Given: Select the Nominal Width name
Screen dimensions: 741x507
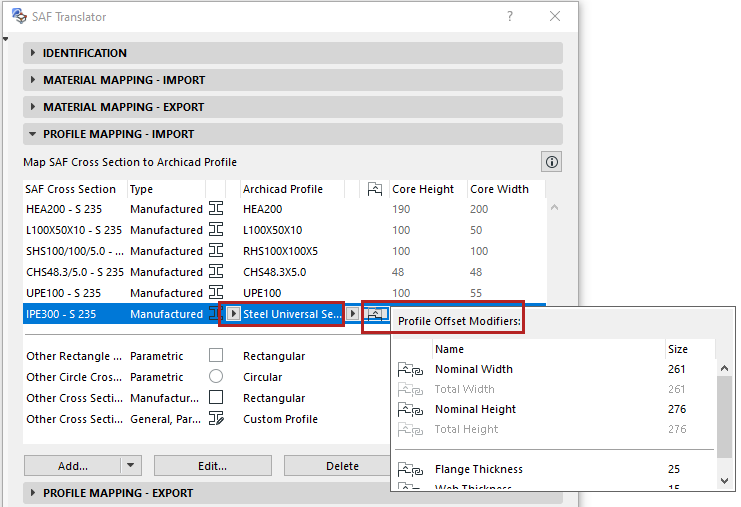Looking at the screenshot, I should [474, 369].
